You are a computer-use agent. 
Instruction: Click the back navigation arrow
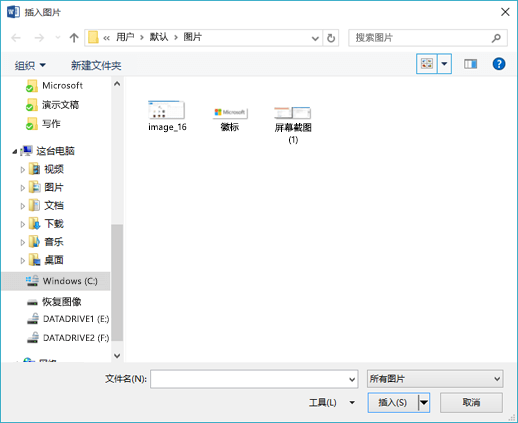16,38
